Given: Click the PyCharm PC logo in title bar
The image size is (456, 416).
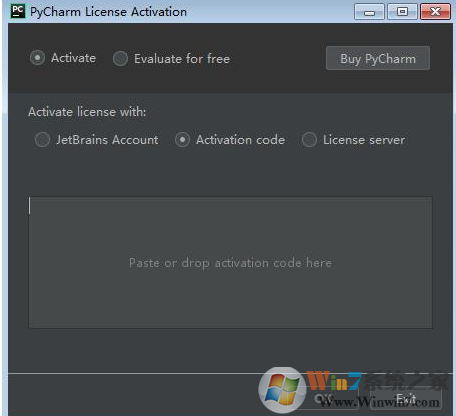Looking at the screenshot, I should click(18, 11).
